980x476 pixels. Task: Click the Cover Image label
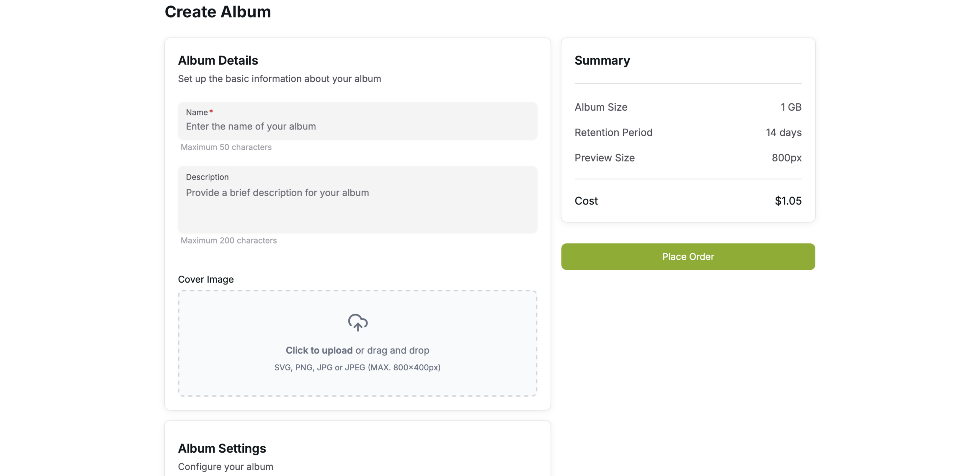click(x=206, y=280)
